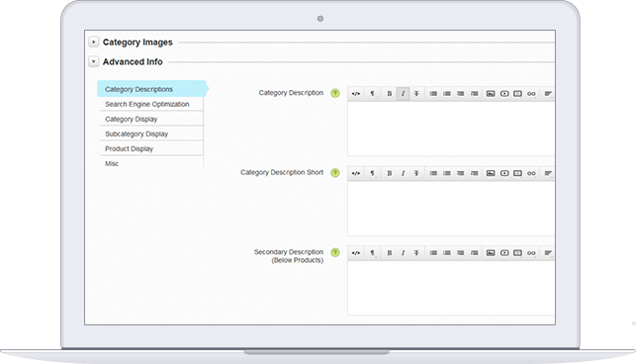This screenshot has height=364, width=636.
Task: Insert video in Category Description Short editor
Action: 504,173
